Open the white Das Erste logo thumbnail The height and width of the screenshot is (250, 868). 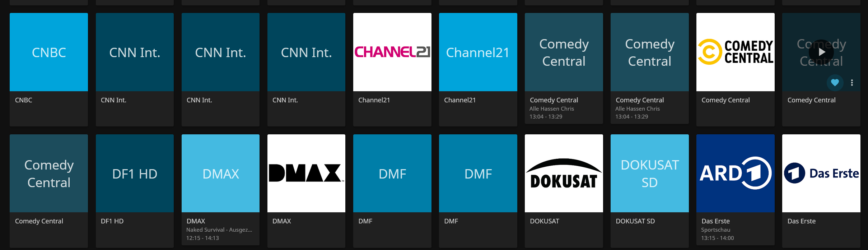821,173
